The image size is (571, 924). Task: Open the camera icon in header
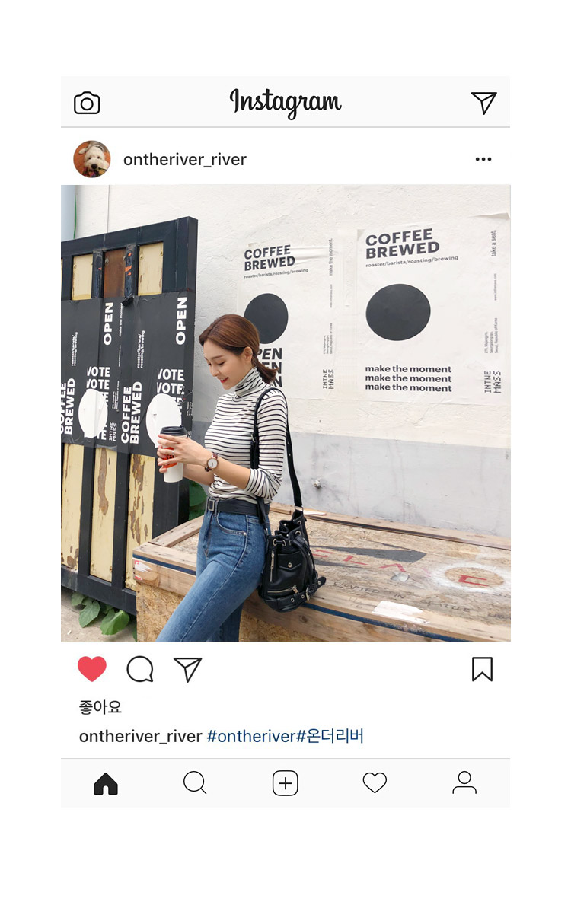pos(87,104)
